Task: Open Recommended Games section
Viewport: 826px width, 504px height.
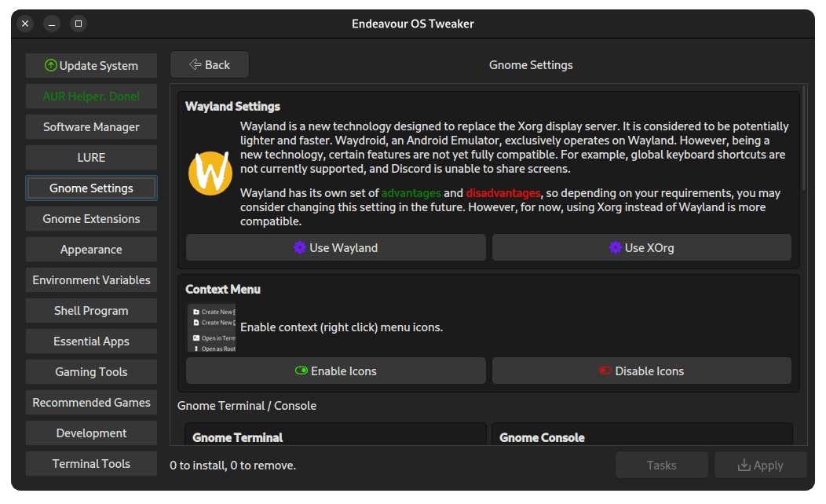Action: [91, 403]
